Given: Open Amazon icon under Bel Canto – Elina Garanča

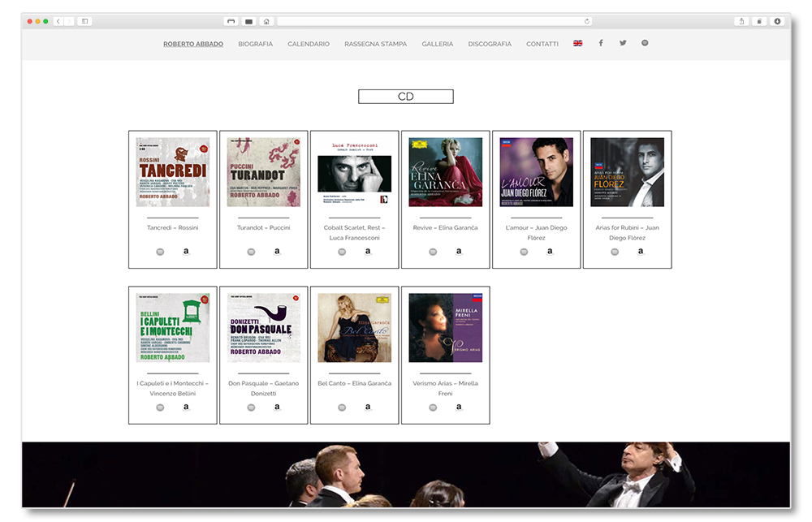Looking at the screenshot, I should (368, 407).
